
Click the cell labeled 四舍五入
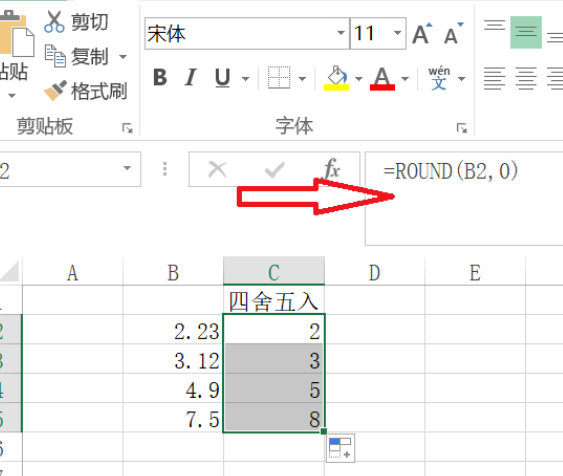274,300
